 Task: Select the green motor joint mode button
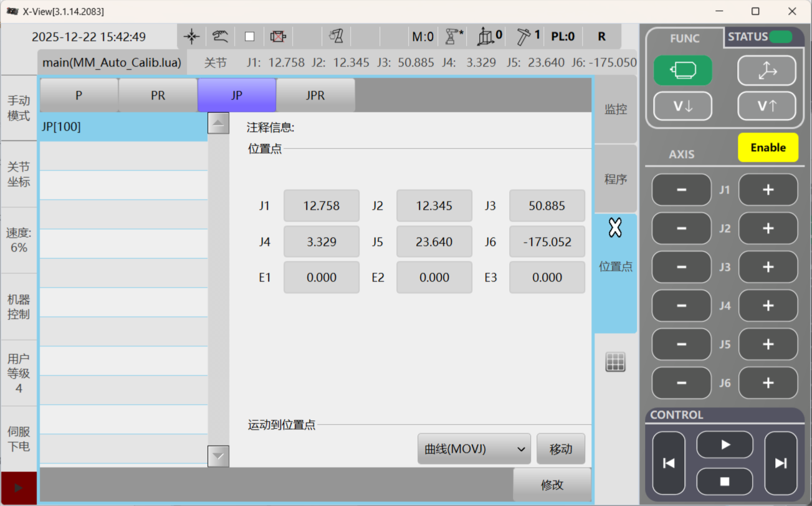tap(682, 71)
